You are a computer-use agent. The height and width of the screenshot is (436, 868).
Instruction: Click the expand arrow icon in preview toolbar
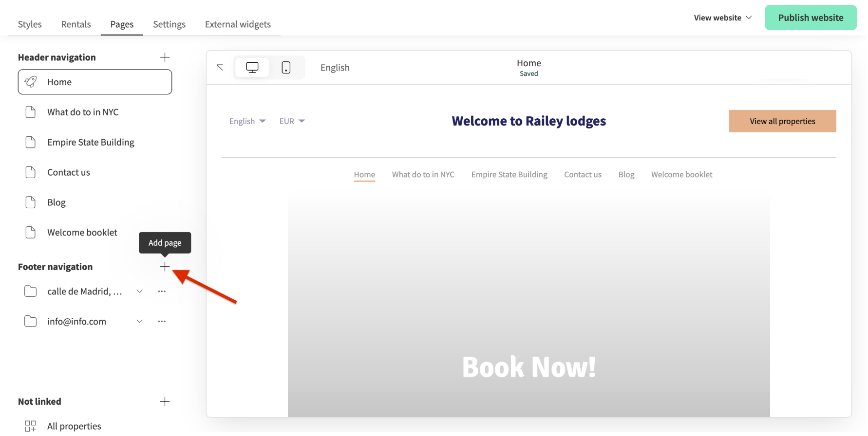click(x=220, y=68)
